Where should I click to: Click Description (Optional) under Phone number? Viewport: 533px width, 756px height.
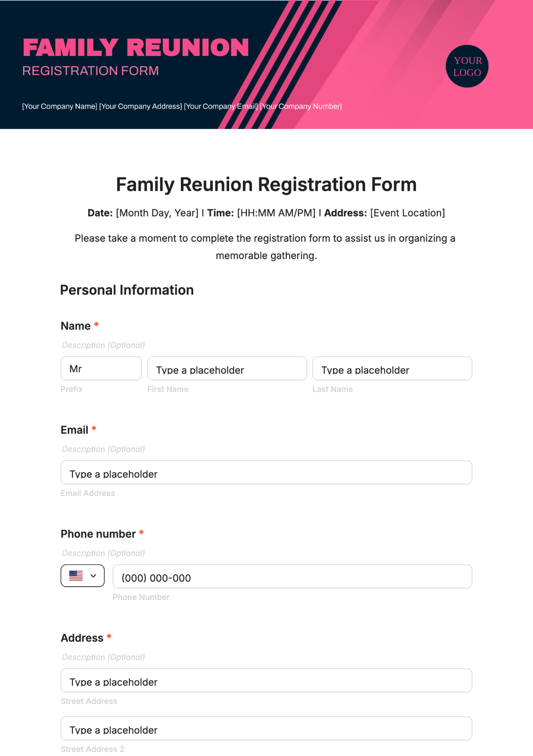103,553
